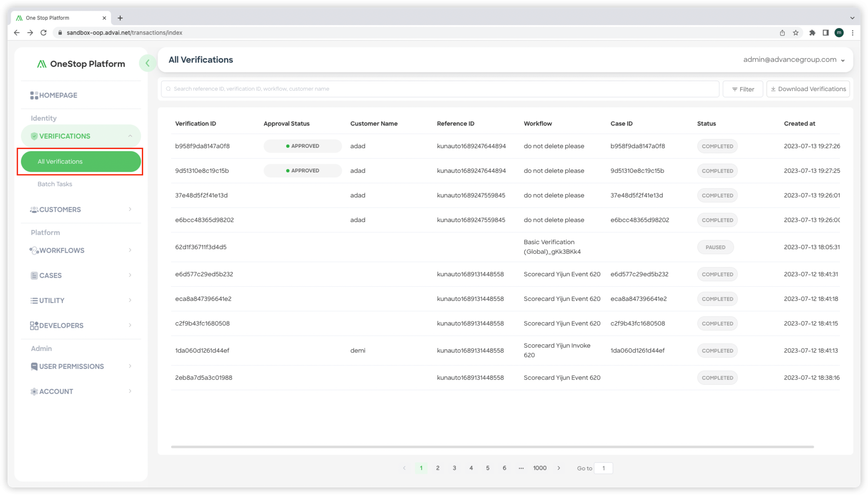Go to page 3 in pagination
The width and height of the screenshot is (868, 495).
454,468
